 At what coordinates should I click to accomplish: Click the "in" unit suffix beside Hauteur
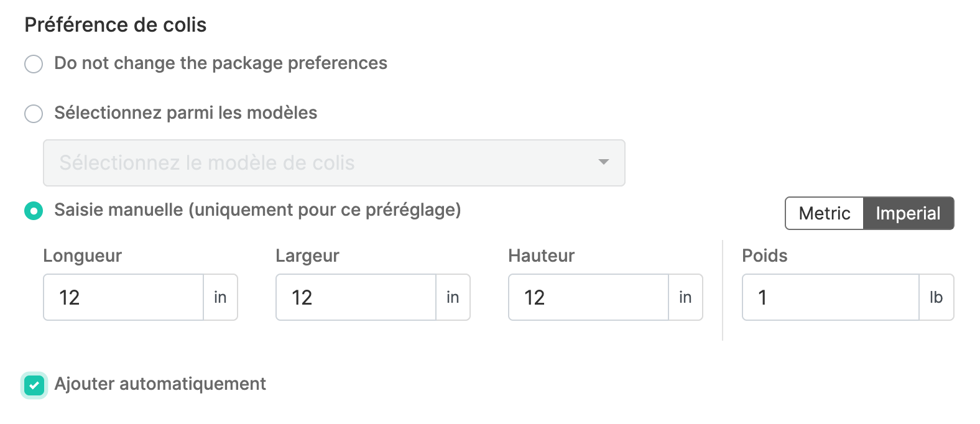pos(685,297)
